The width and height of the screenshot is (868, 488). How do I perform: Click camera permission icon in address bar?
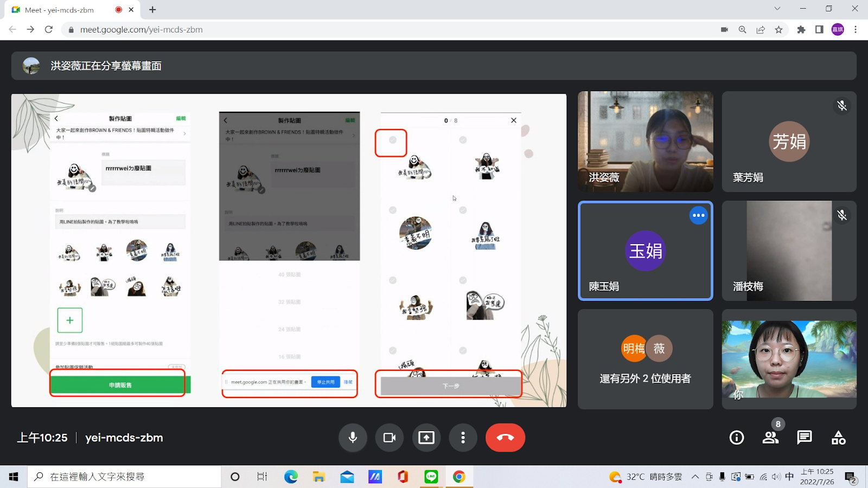tap(724, 29)
